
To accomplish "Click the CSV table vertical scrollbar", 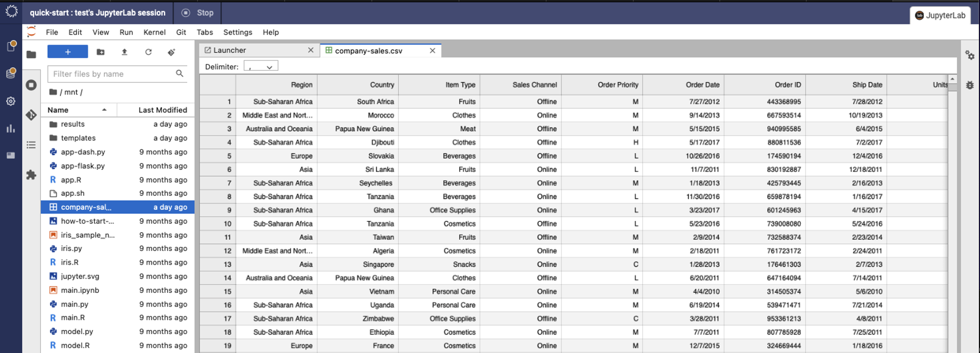I will pos(952,214).
